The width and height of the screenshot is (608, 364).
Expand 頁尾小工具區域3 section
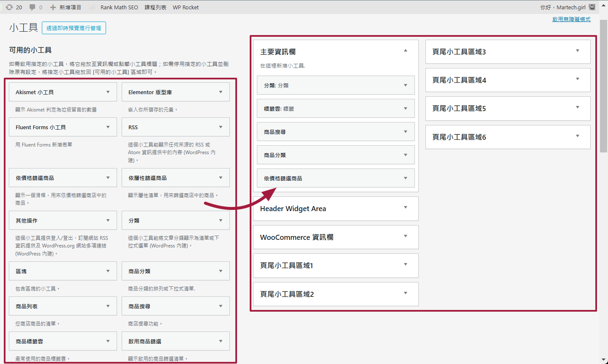[x=577, y=51]
